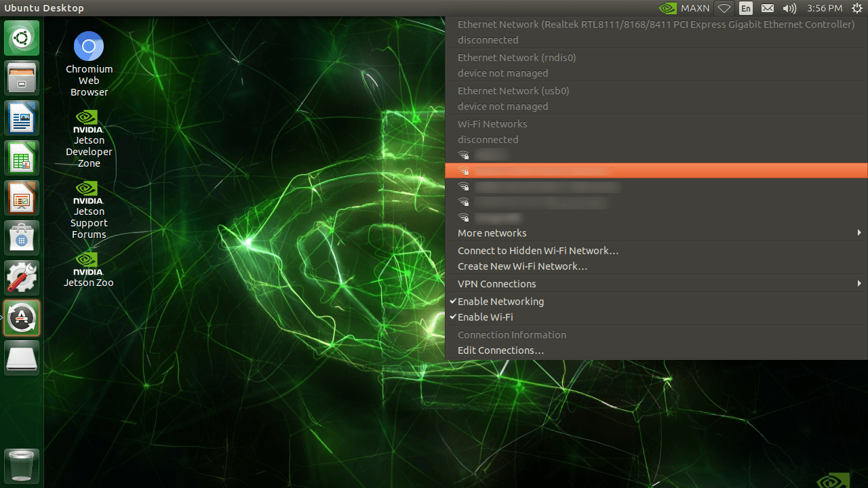Select Connect to Hidden Wi-Fi Network

656,251
